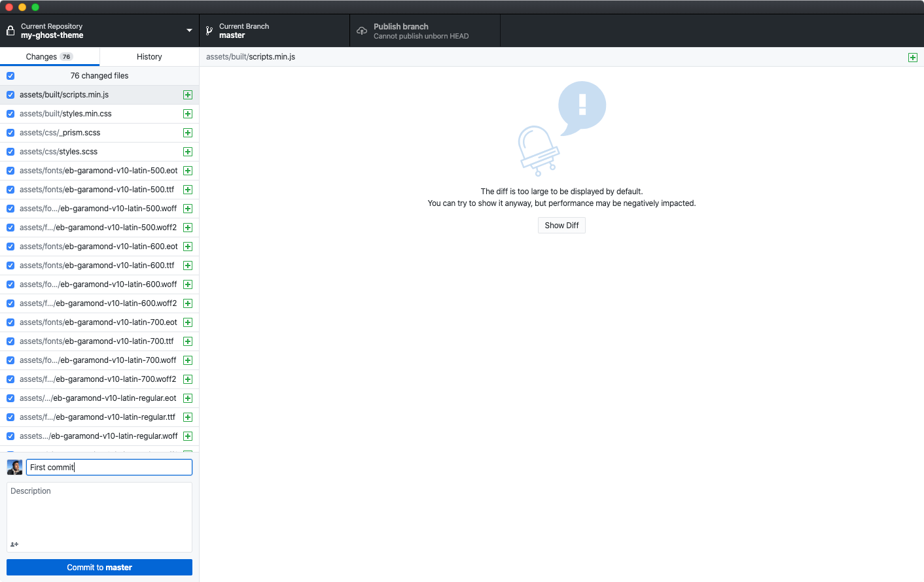Click added icon for eb-garamond-v10-latin-700.woff

click(188, 360)
